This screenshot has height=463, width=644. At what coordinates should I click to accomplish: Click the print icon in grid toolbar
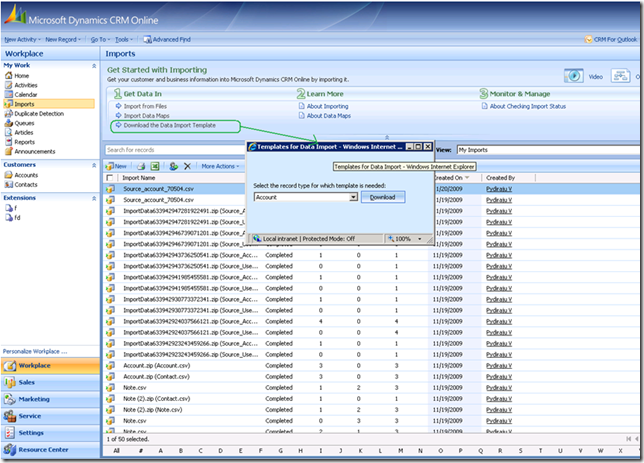140,166
